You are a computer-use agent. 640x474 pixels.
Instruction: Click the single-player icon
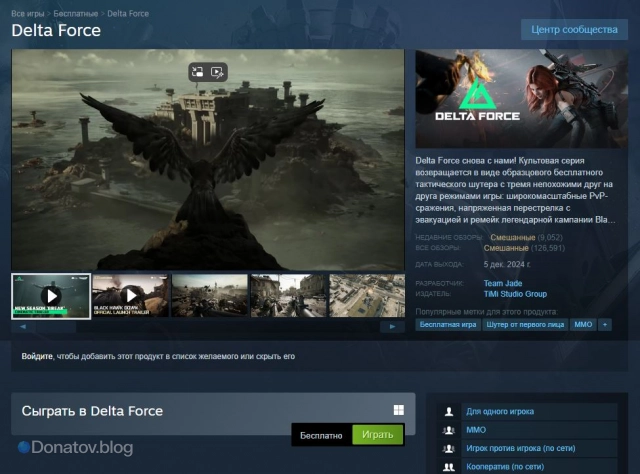click(449, 412)
